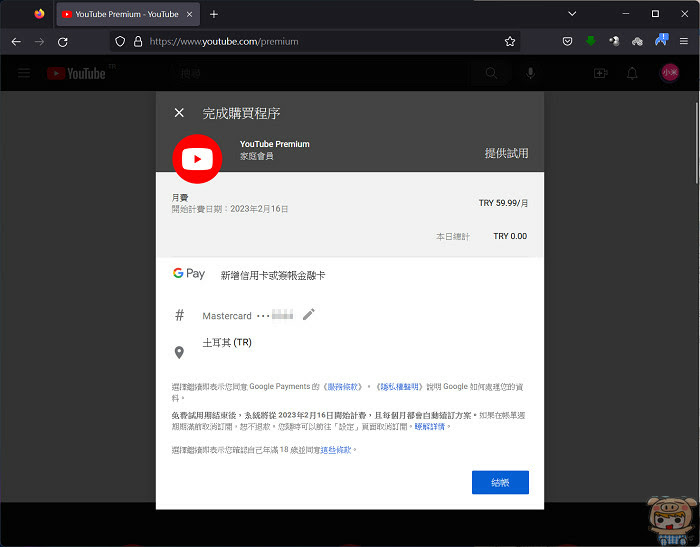Open the 這些條款 terms link
Viewport: 700px width, 547px height.
pyautogui.click(x=336, y=450)
